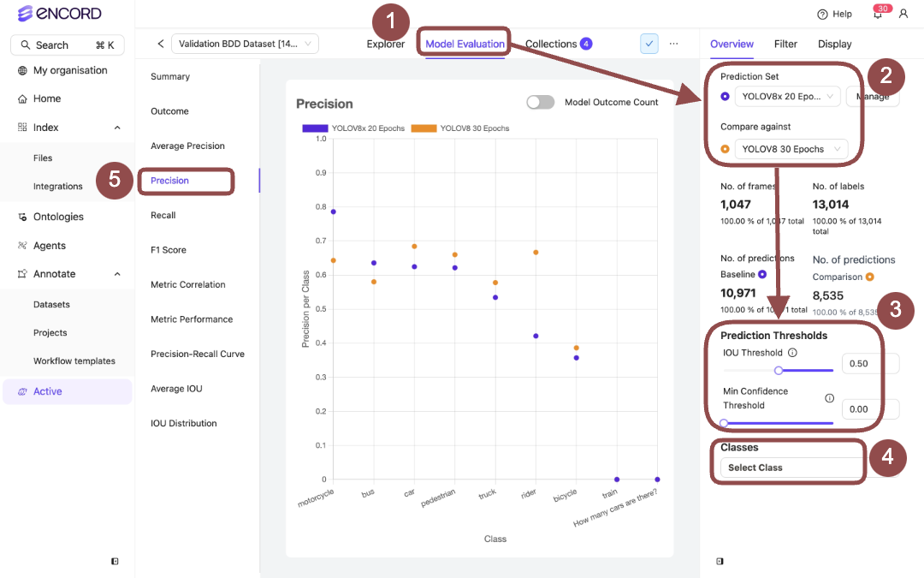Toggle YOLOV8 30 Epochs legend series
The image size is (924, 578).
460,128
